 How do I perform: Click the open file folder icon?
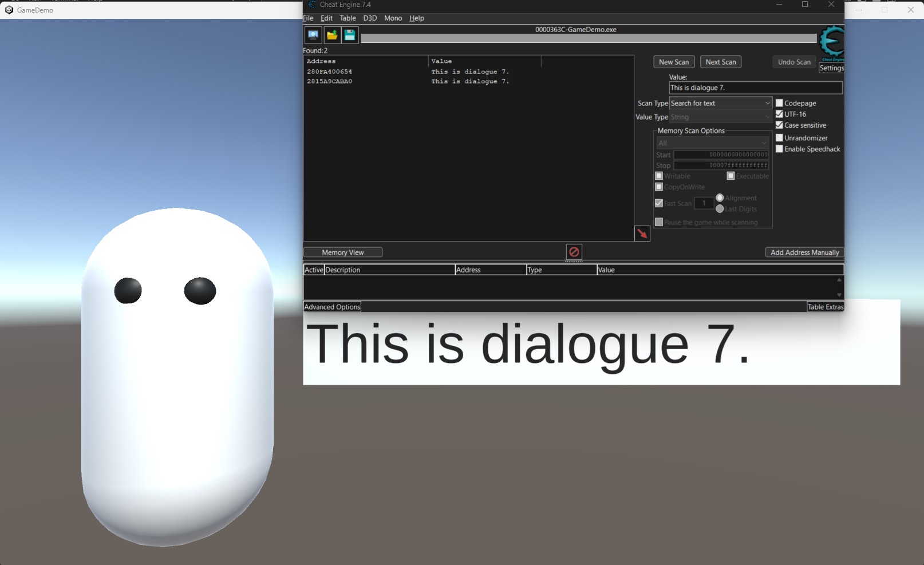pyautogui.click(x=331, y=35)
